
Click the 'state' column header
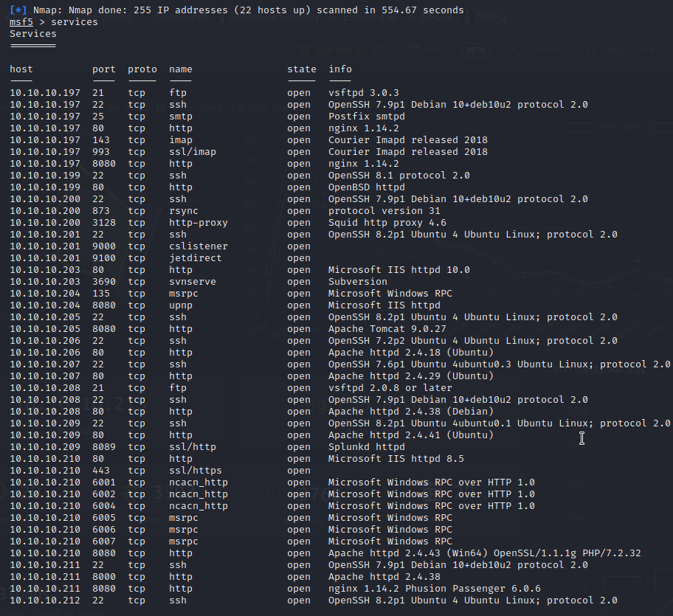click(x=302, y=69)
